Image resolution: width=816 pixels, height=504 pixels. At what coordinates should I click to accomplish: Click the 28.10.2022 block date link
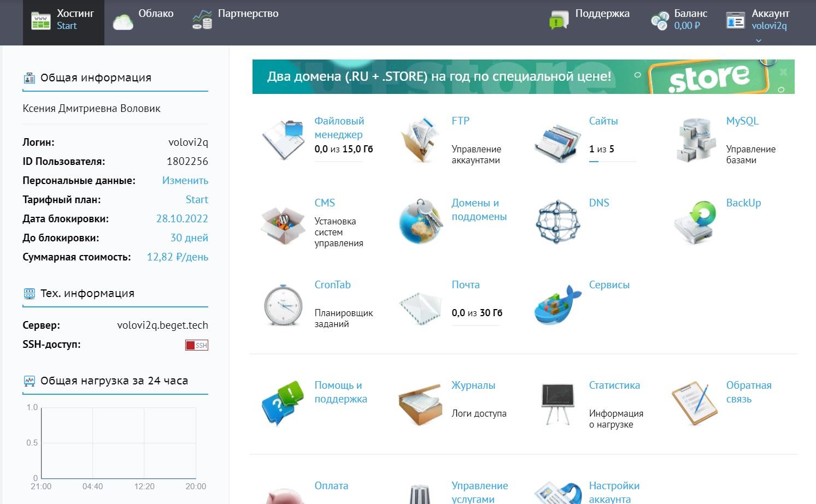coord(182,218)
